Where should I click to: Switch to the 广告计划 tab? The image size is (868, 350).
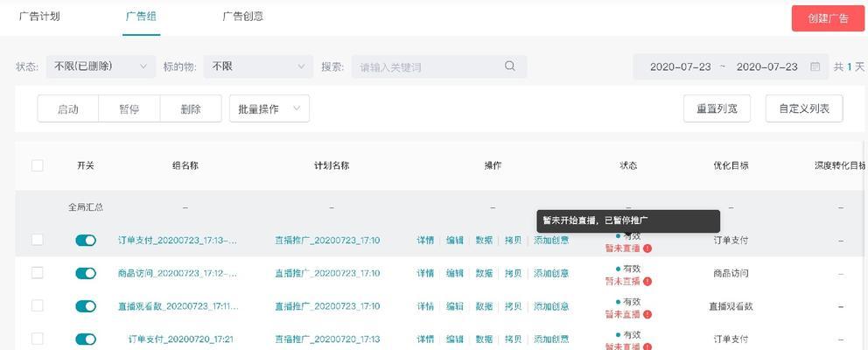(39, 17)
